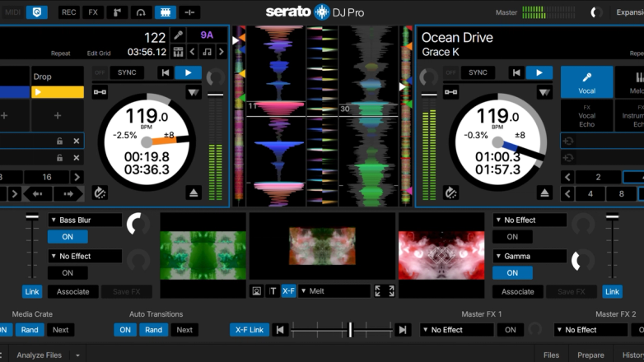This screenshot has width=644, height=362.
Task: Toggle the quantize Q button in top bar
Action: tap(36, 12)
